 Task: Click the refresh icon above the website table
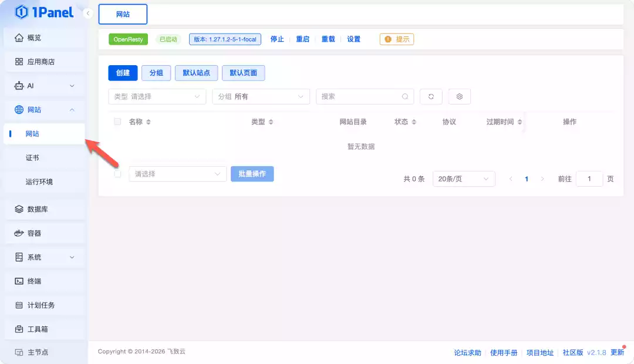tap(431, 96)
